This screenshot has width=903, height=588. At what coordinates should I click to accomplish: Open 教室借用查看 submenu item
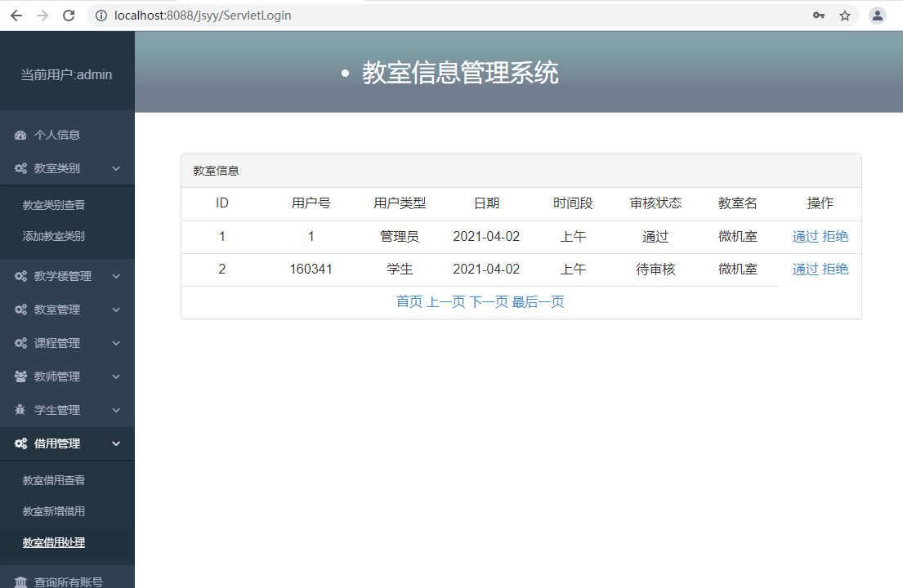54,480
